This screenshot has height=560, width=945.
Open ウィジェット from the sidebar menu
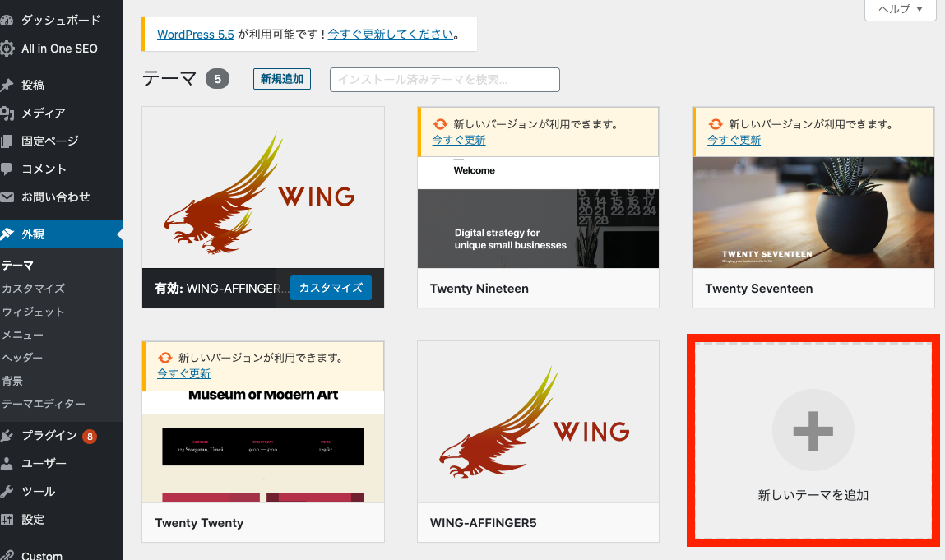[x=30, y=311]
